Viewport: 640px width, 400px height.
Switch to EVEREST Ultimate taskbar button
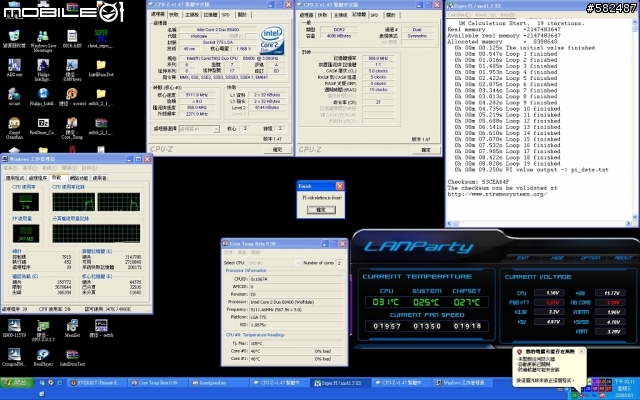(x=95, y=383)
